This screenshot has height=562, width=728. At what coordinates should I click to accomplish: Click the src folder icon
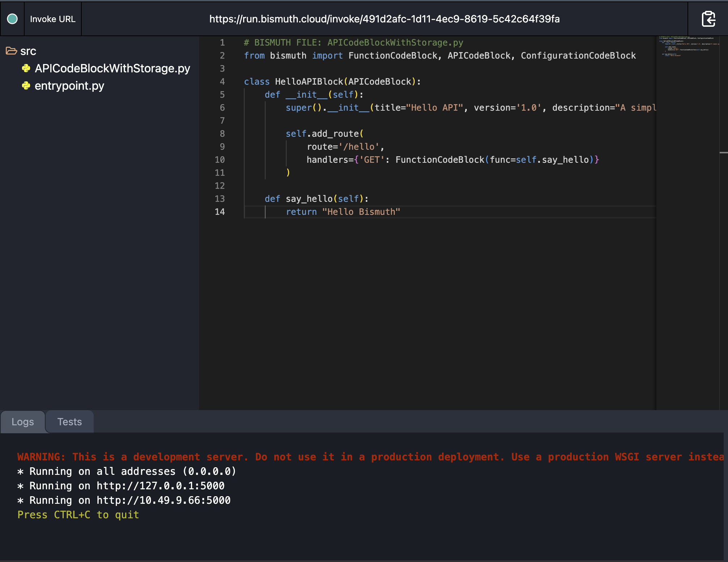pos(11,51)
